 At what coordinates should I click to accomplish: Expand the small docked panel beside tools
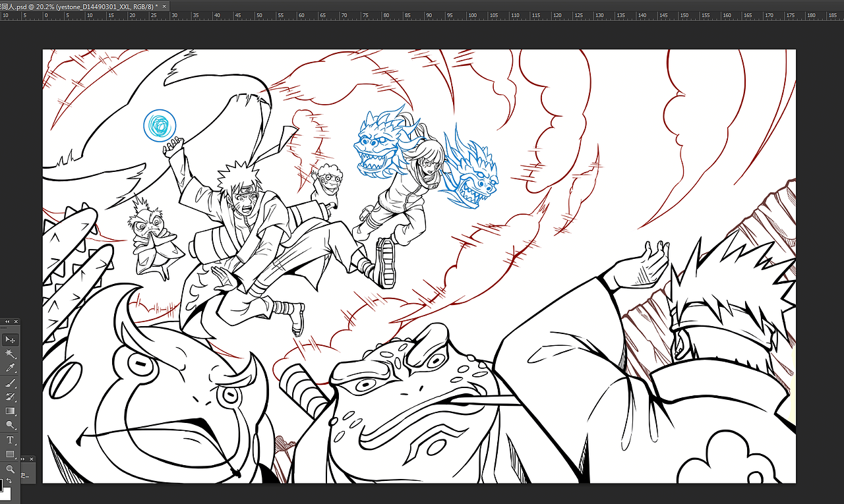(x=24, y=459)
